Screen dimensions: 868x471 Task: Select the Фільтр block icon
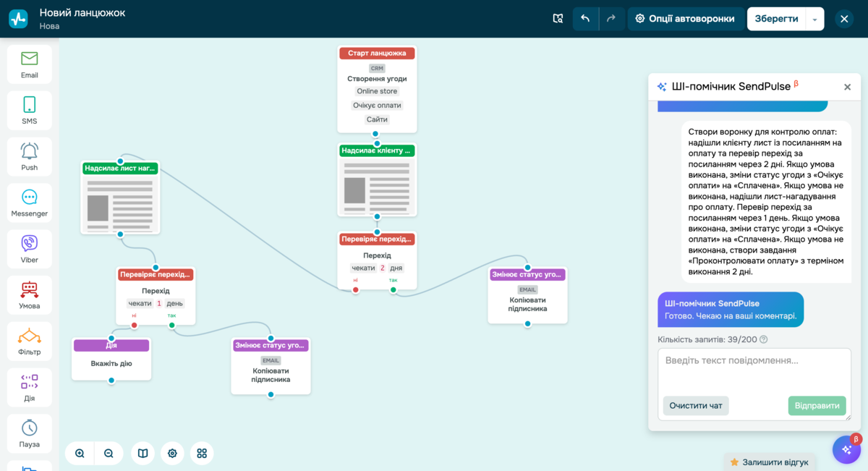click(x=30, y=341)
